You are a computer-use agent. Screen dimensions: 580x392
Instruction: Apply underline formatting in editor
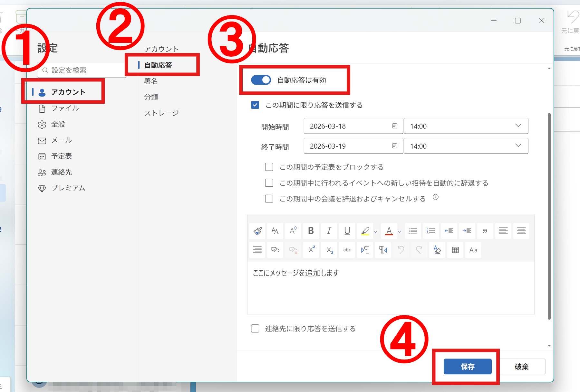coord(347,231)
